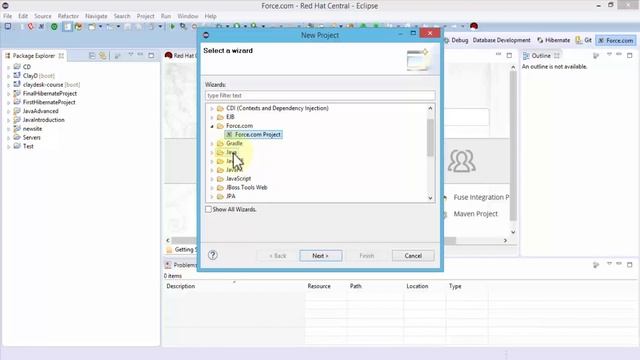Open the Package Explorer view menu dropdown
640x360 pixels.
[131, 55]
